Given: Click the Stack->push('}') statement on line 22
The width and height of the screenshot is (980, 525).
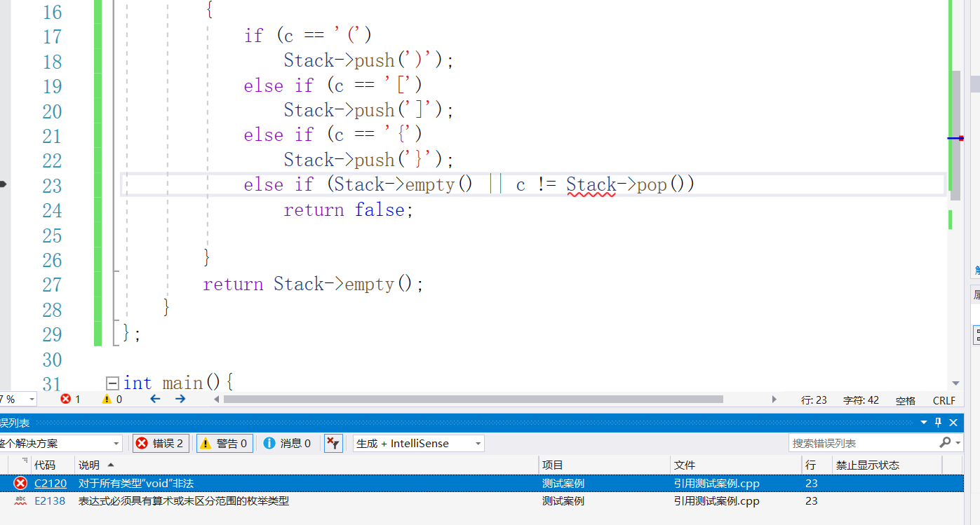Looking at the screenshot, I should click(369, 160).
